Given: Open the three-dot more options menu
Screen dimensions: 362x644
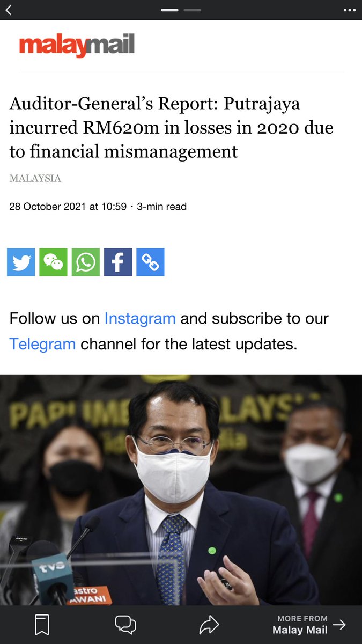Looking at the screenshot, I should click(349, 10).
